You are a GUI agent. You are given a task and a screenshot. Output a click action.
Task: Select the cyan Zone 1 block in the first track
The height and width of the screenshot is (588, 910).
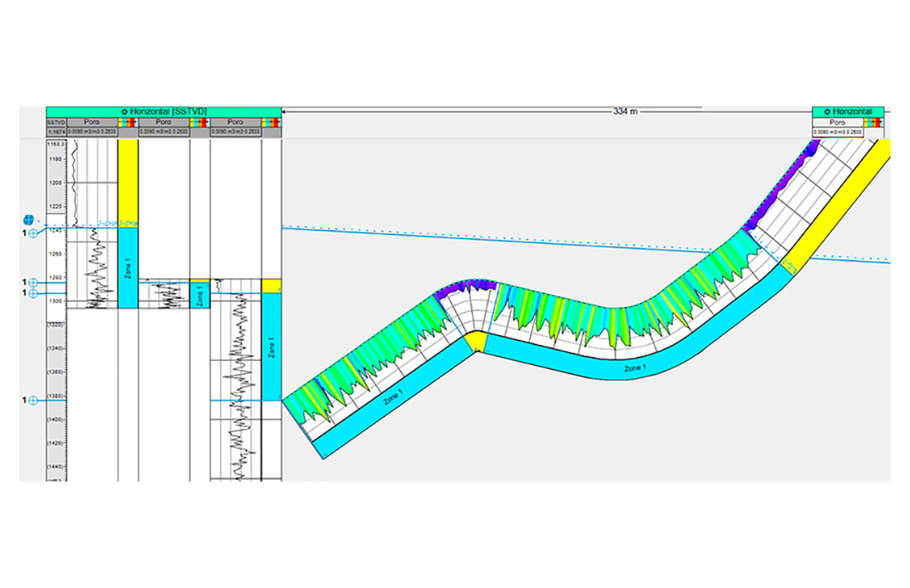[x=128, y=267]
